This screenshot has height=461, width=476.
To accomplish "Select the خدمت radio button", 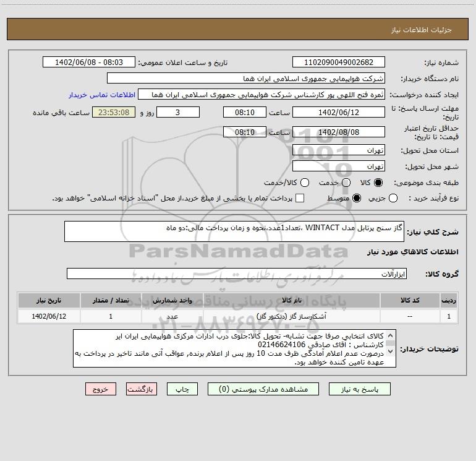I will click(346, 183).
